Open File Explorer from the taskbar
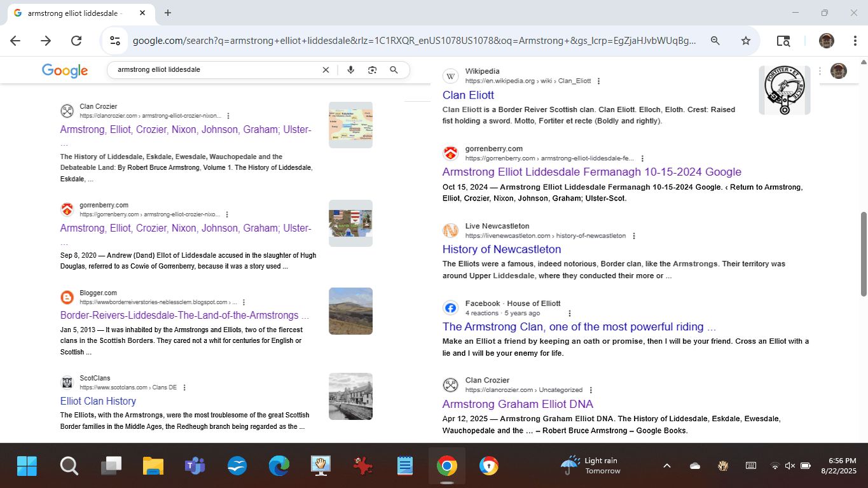The width and height of the screenshot is (868, 488). click(153, 466)
